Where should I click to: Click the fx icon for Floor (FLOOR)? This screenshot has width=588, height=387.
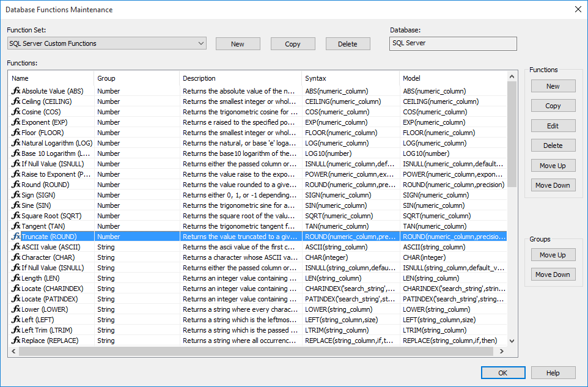coord(16,133)
